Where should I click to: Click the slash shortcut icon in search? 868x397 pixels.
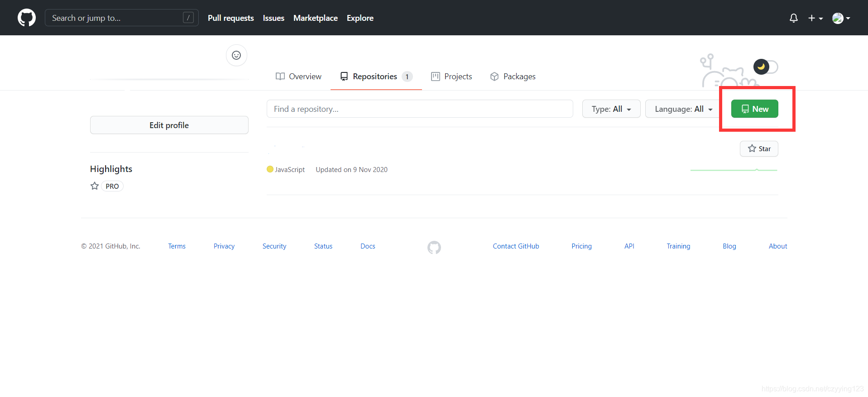click(x=188, y=18)
